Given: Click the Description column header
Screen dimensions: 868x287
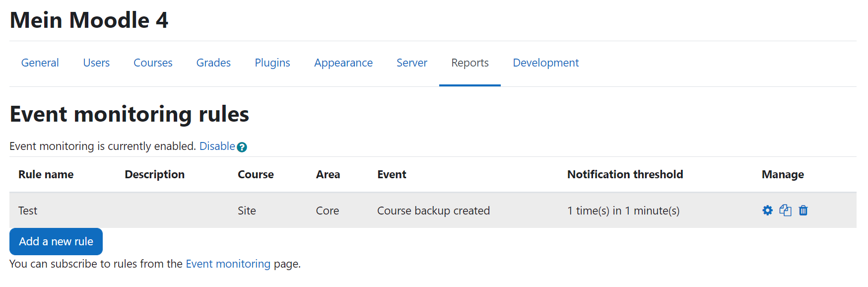Looking at the screenshot, I should 154,174.
